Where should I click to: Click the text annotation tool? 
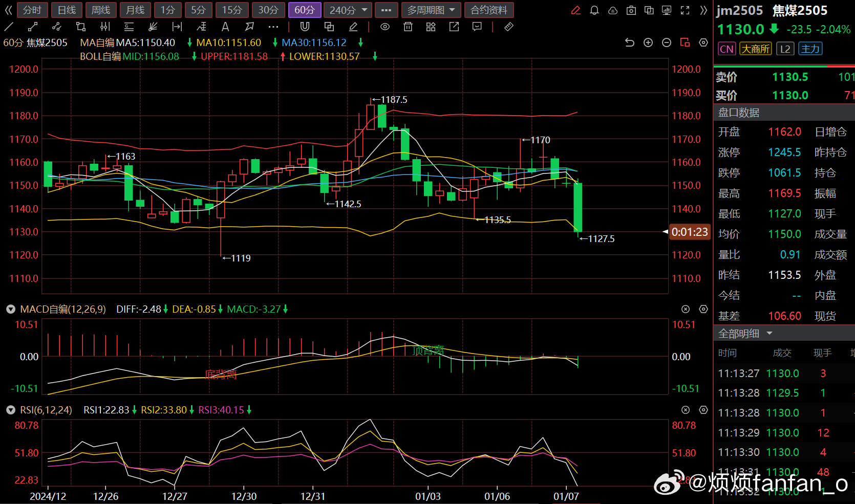(x=225, y=27)
